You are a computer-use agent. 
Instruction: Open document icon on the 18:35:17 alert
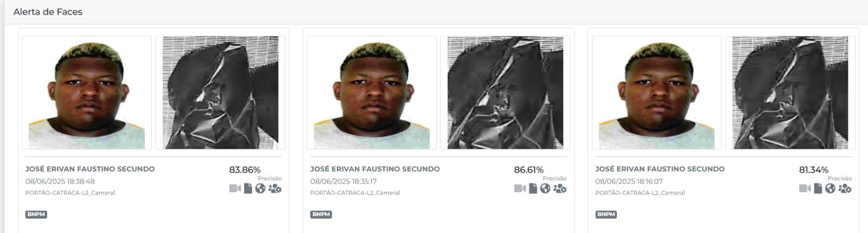coord(533,188)
